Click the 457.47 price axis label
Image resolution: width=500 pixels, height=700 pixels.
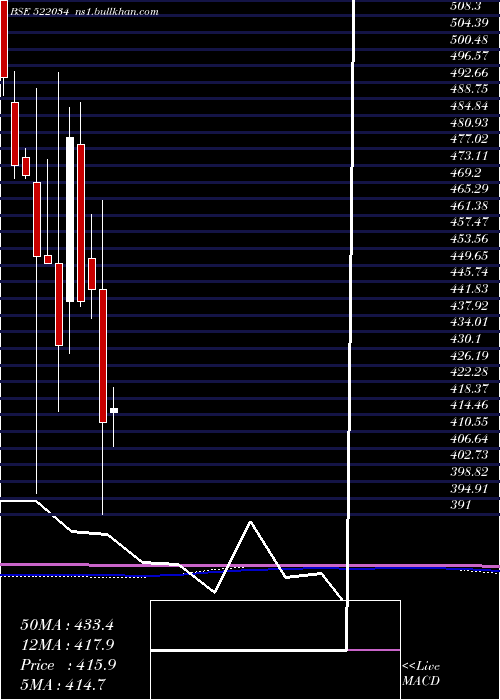(x=469, y=222)
